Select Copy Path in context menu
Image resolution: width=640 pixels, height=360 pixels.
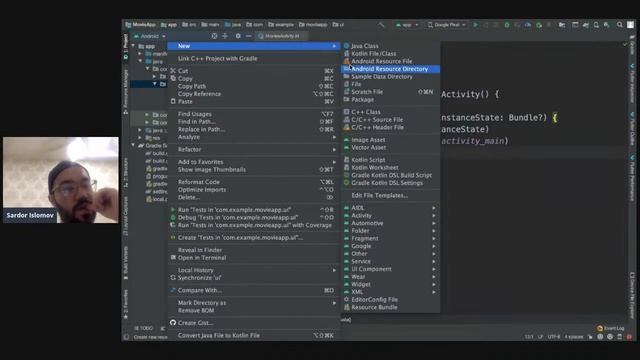pyautogui.click(x=254, y=86)
